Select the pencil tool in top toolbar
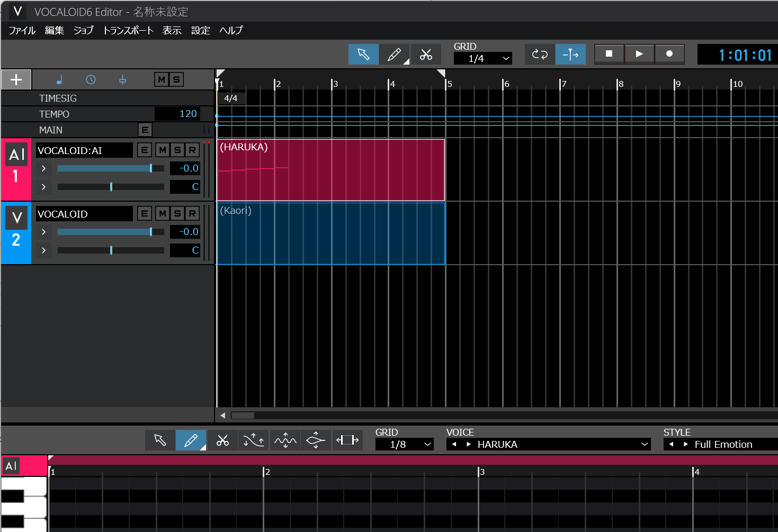 (394, 55)
